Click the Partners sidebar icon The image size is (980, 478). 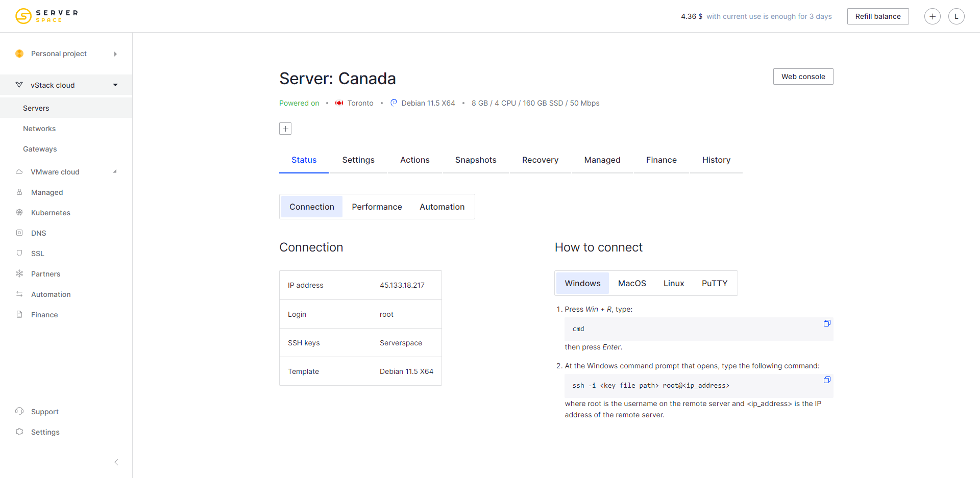click(x=19, y=273)
